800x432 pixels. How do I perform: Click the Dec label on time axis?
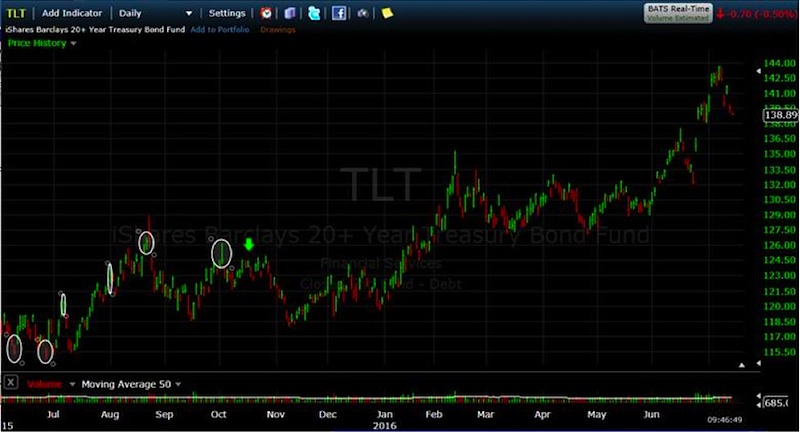(328, 414)
